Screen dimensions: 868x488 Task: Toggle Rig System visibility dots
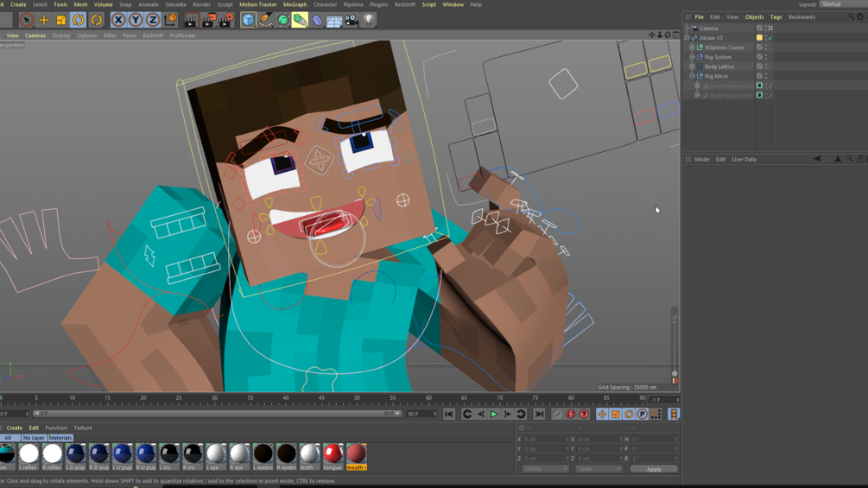click(x=765, y=57)
